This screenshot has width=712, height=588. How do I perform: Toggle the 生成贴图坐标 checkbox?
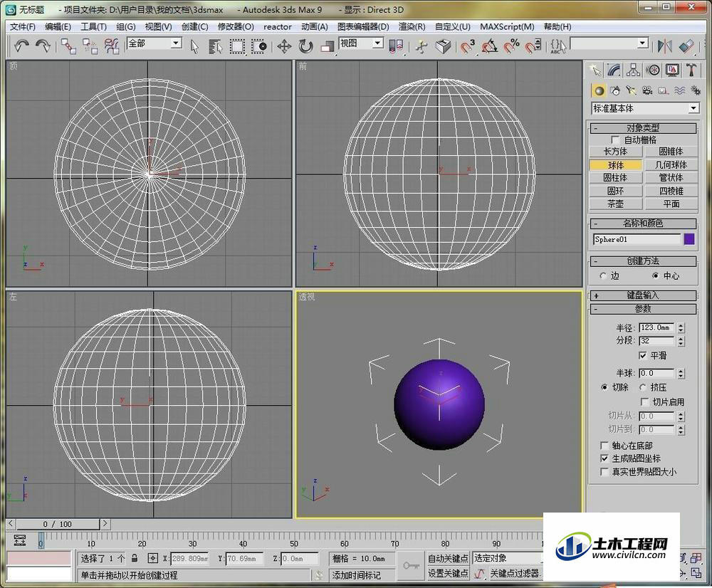tap(604, 458)
